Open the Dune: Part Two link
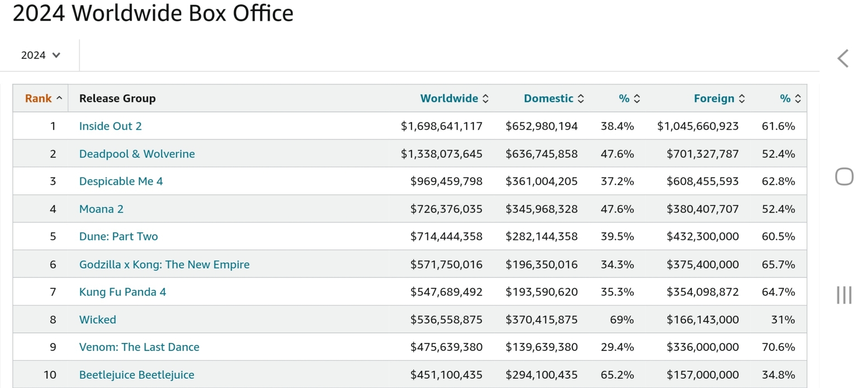Image resolution: width=868 pixels, height=388 pixels. (118, 237)
